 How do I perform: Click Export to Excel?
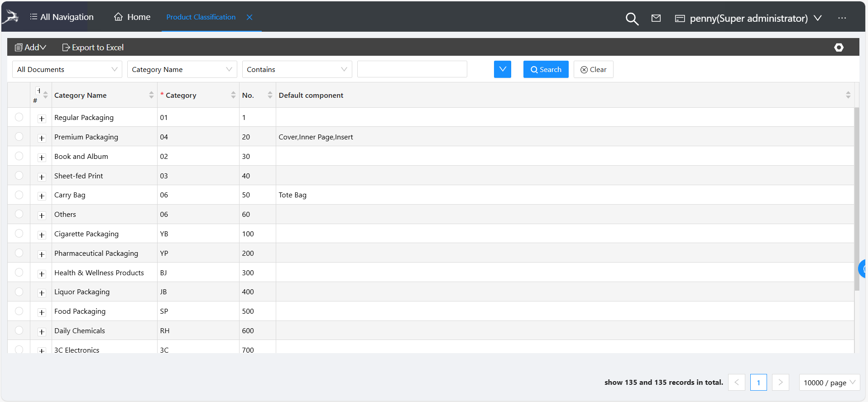coord(93,48)
